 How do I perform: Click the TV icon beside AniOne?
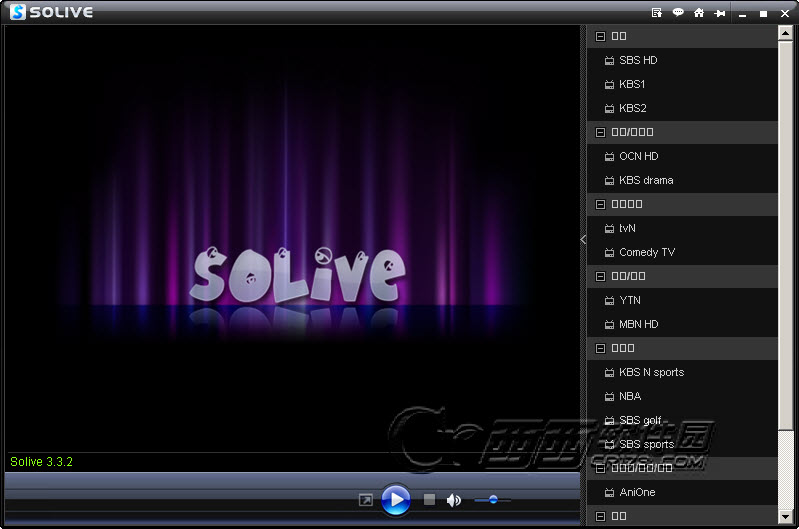pos(609,492)
